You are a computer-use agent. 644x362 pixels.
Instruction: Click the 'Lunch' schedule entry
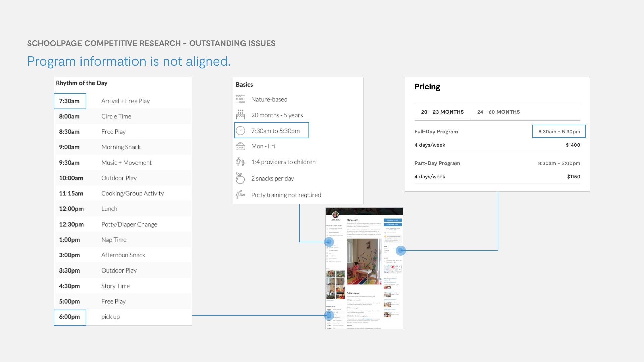(x=109, y=209)
